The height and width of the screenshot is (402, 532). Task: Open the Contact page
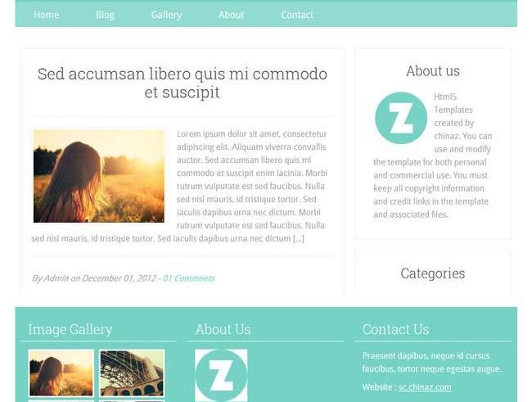[x=297, y=15]
